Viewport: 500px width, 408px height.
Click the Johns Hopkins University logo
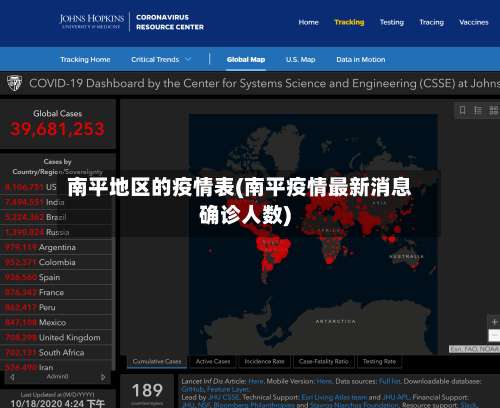(92, 21)
